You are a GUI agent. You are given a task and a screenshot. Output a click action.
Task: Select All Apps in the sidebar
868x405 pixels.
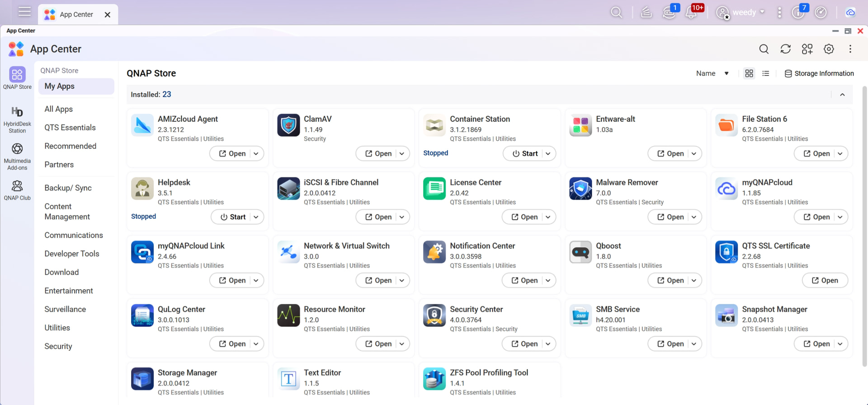pyautogui.click(x=58, y=109)
